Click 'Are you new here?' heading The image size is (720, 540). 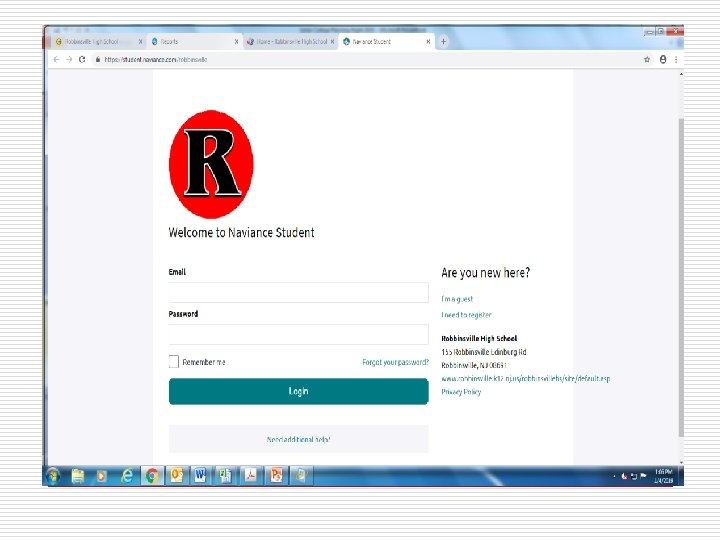(x=485, y=273)
